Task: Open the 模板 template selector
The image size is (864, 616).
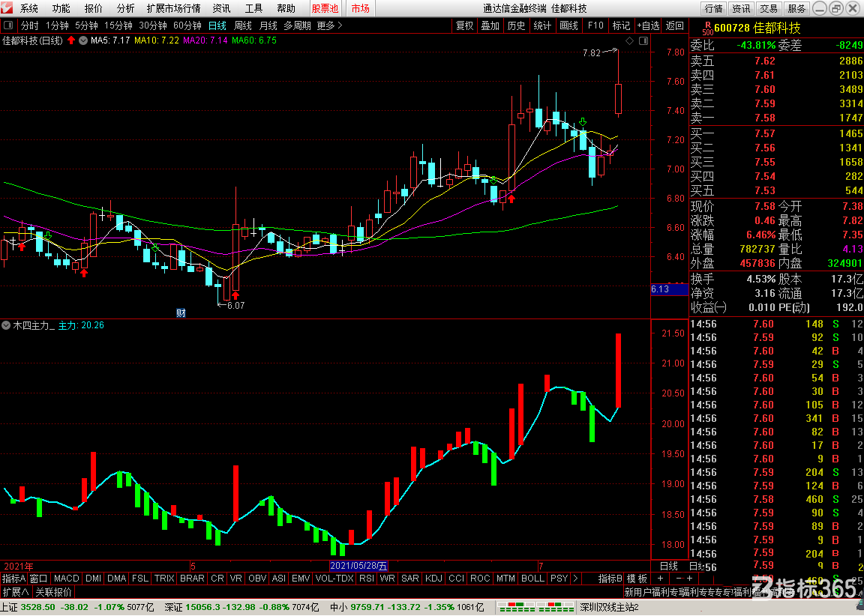Action: 637,578
